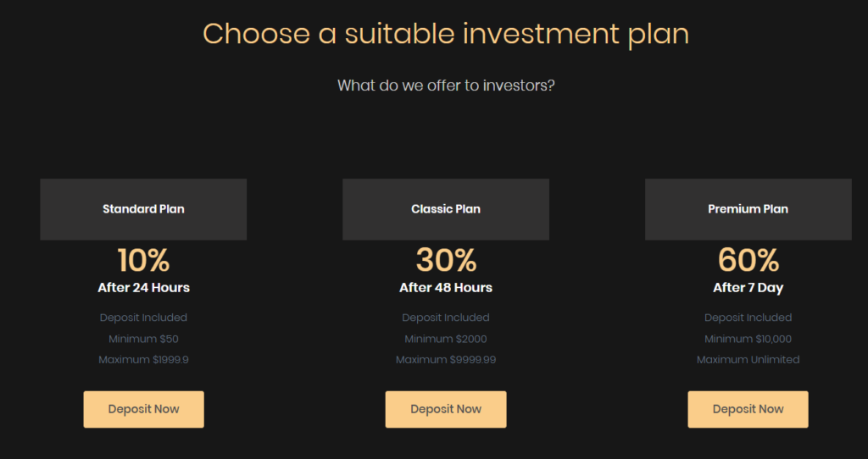Click the "Choose a suitable investment plan" heading
This screenshot has height=459, width=868.
[446, 34]
